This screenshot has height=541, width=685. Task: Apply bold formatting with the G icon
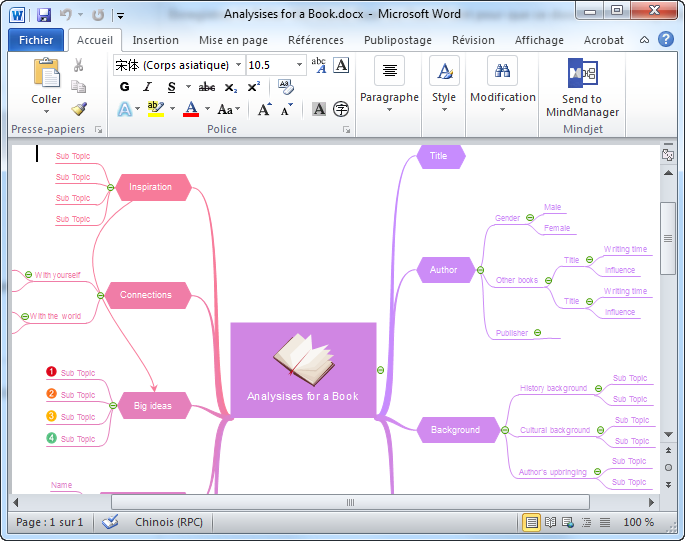click(x=124, y=87)
